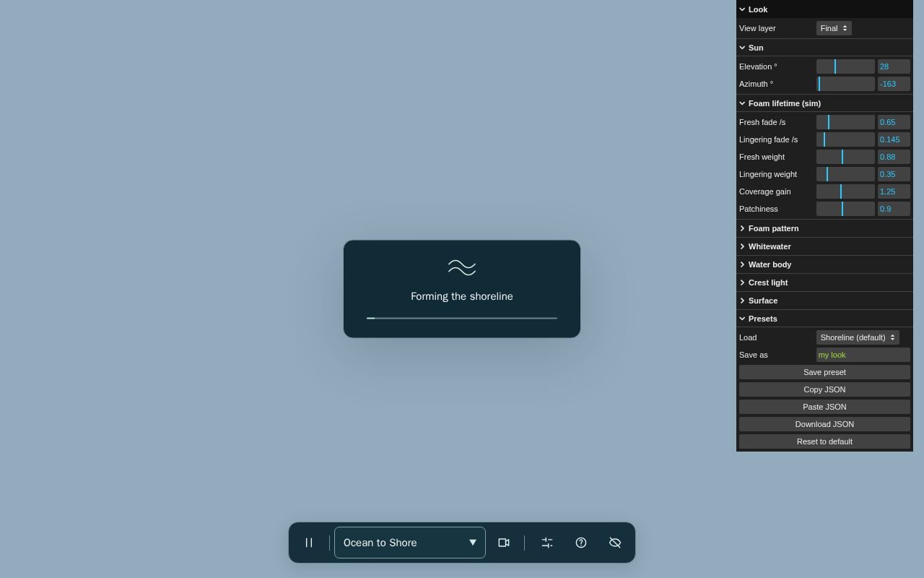Open the help question mark icon
The width and height of the screenshot is (924, 578).
[581, 543]
